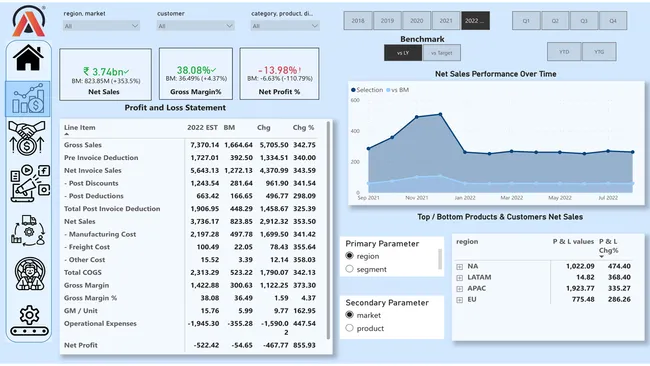Viewport: 650px width, 366px height.
Task: Click the YTG button
Action: tap(599, 52)
